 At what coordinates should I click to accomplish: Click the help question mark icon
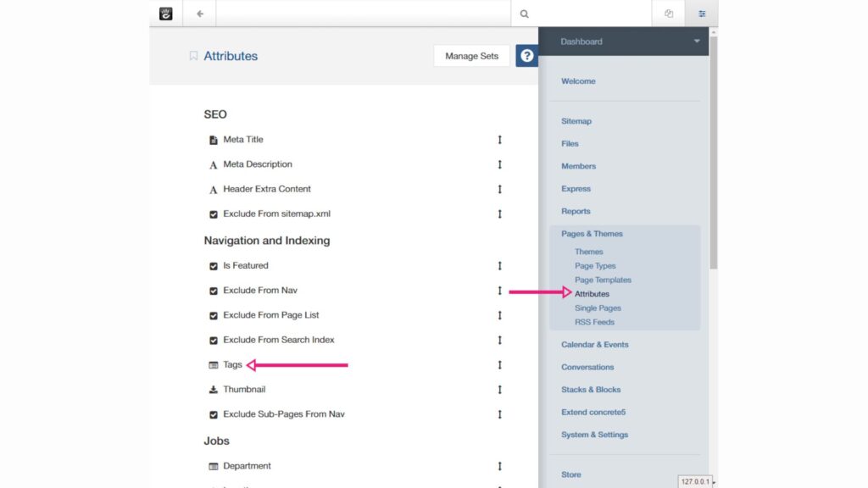pos(527,56)
